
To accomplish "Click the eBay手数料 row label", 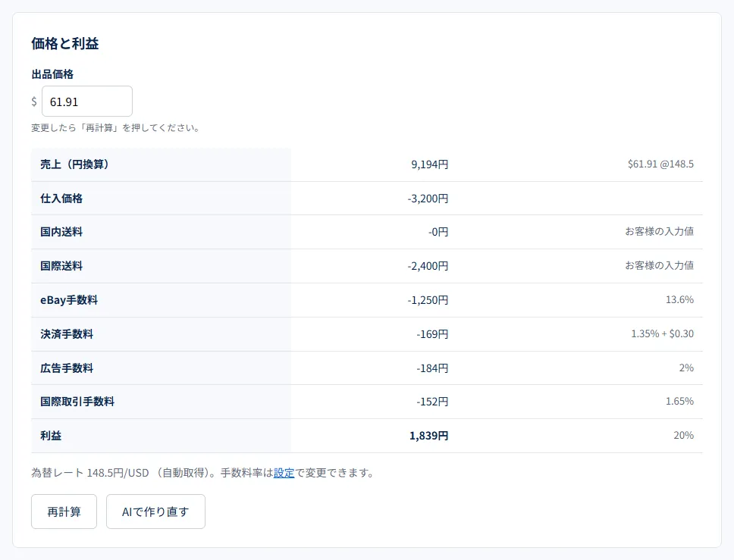I will tap(69, 300).
